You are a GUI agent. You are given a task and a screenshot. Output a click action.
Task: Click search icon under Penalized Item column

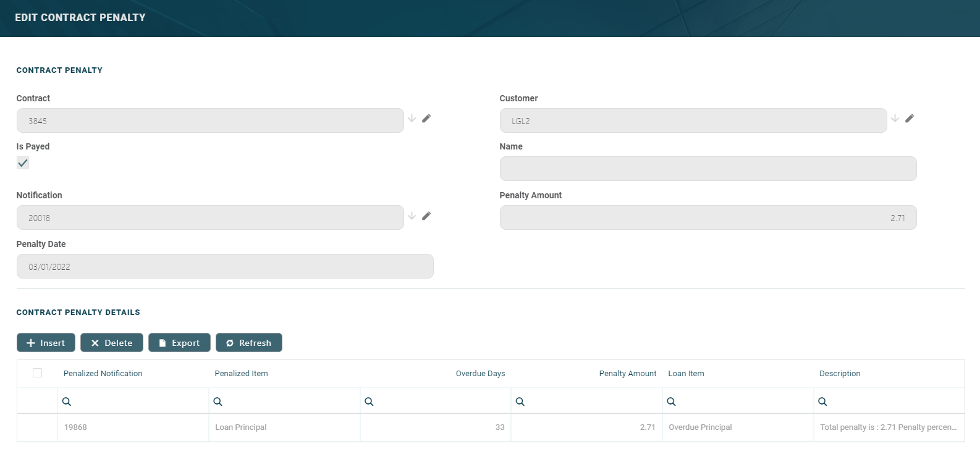(218, 402)
